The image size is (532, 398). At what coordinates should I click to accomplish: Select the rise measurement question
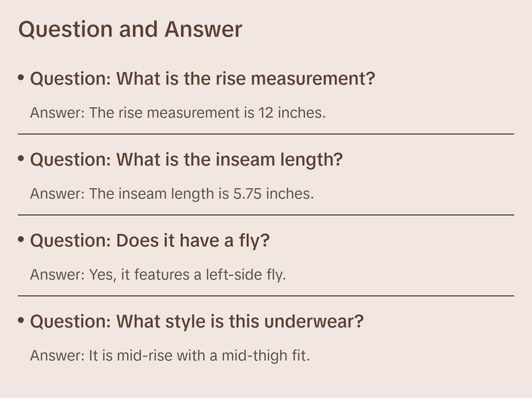(x=203, y=79)
